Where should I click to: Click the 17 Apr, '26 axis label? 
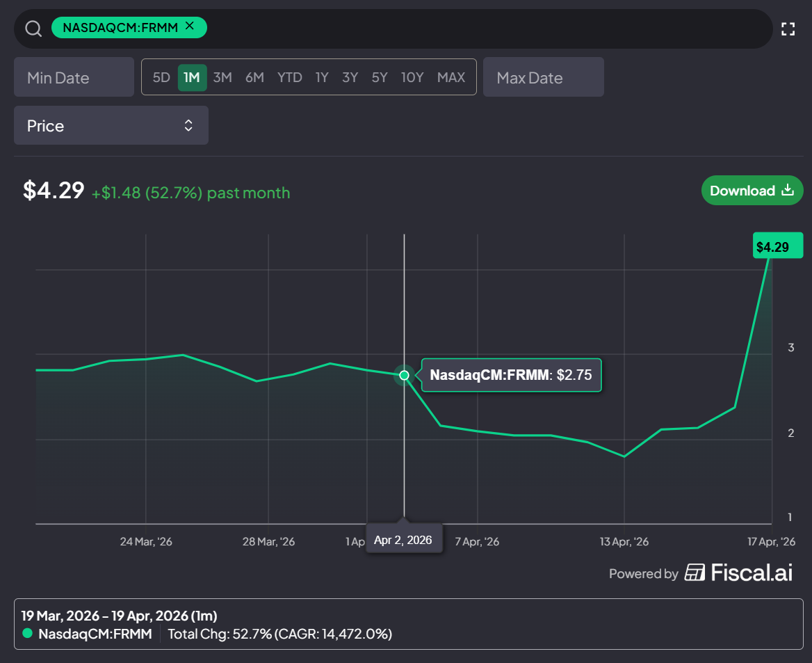[x=771, y=542]
